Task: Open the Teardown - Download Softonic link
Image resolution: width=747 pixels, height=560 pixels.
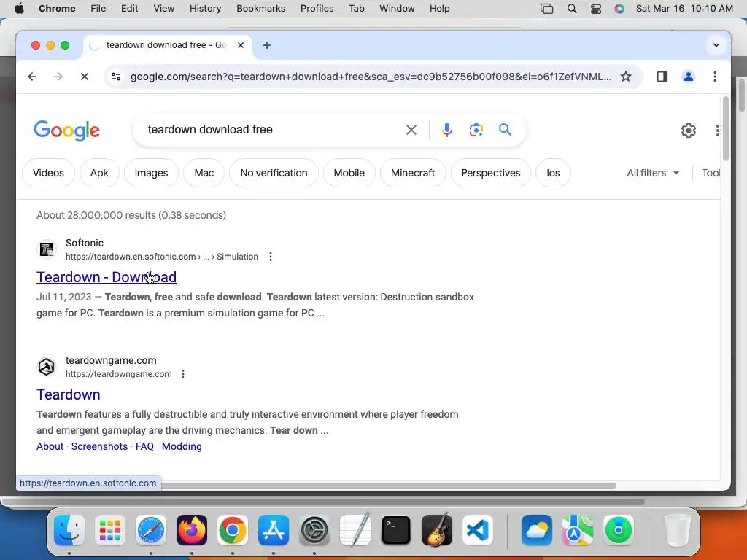Action: (x=107, y=277)
